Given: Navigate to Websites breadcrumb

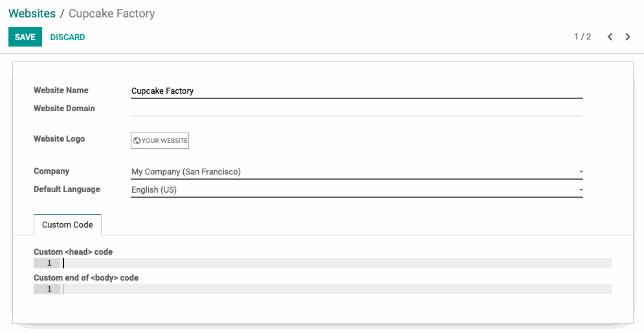Looking at the screenshot, I should click(x=32, y=13).
